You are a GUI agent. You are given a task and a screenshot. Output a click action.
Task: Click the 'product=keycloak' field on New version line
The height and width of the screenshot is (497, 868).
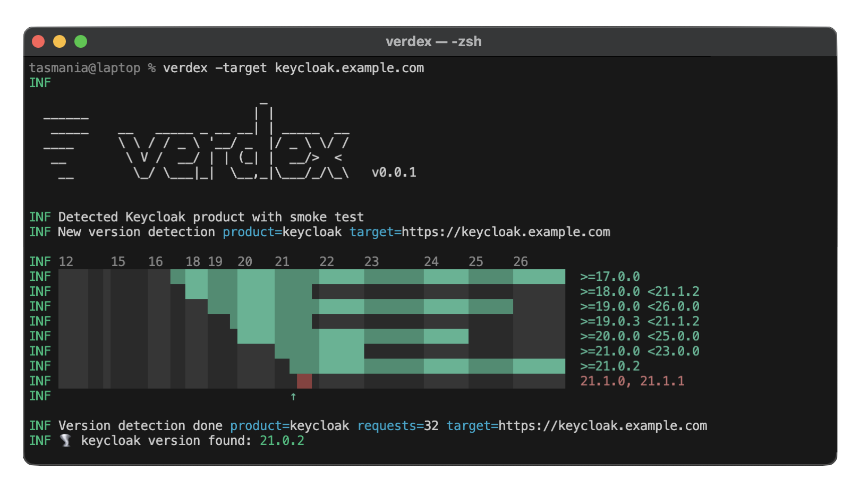pos(282,232)
